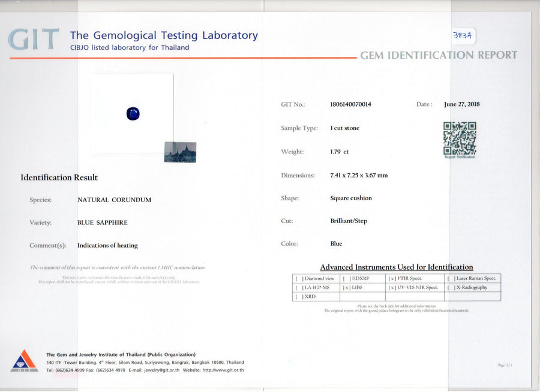Click the Indications of heating comment

point(107,245)
